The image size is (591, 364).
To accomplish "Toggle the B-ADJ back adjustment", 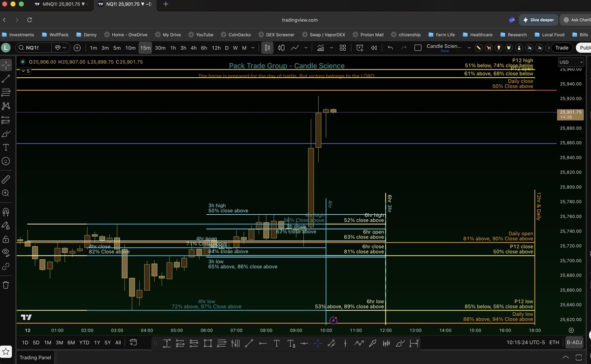I will [x=574, y=342].
